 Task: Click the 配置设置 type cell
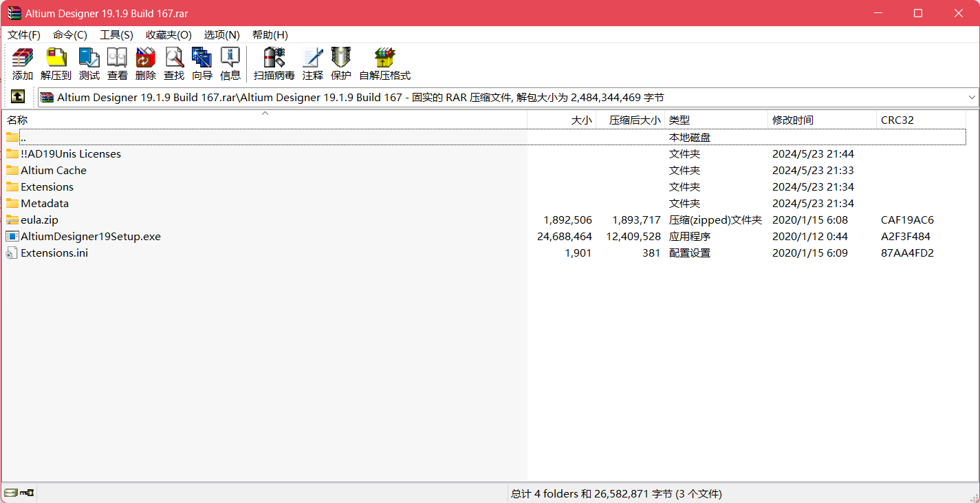(690, 253)
